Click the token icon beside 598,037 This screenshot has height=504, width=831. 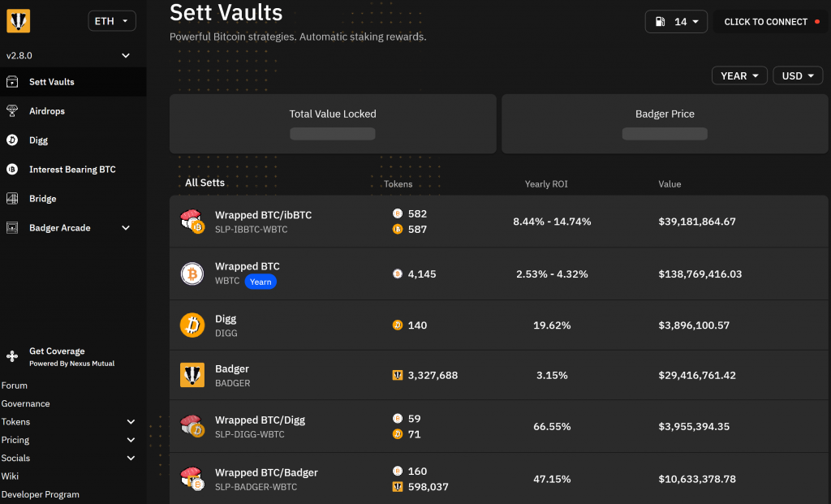[x=398, y=486]
